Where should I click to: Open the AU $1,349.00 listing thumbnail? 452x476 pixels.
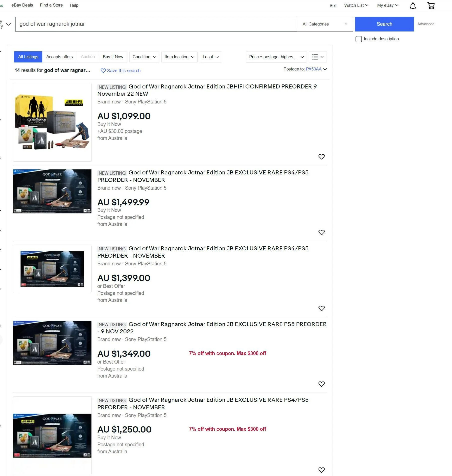click(x=52, y=343)
